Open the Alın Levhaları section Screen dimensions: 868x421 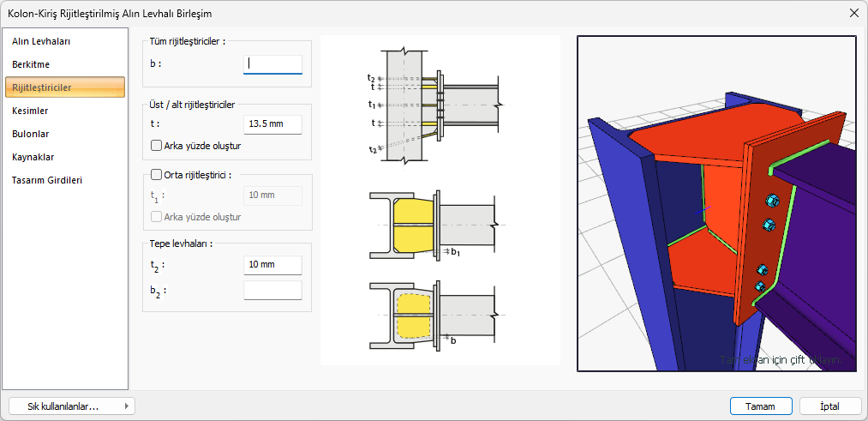(41, 41)
